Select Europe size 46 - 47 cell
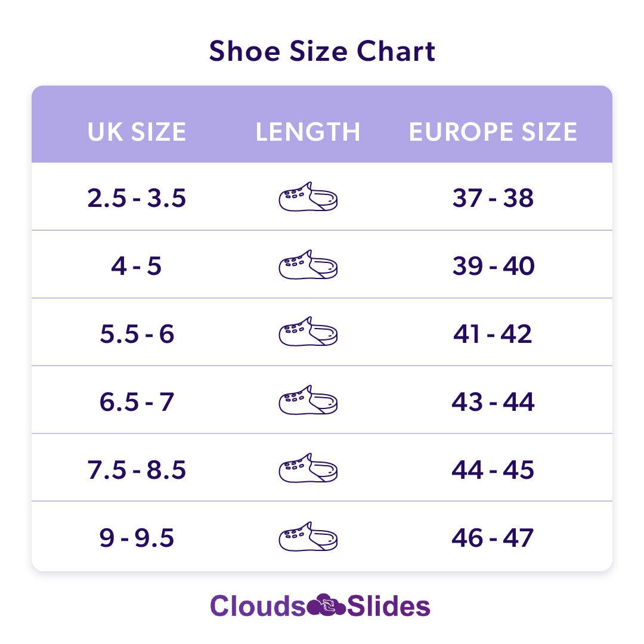Screen dimensions: 644x644 coord(493,538)
